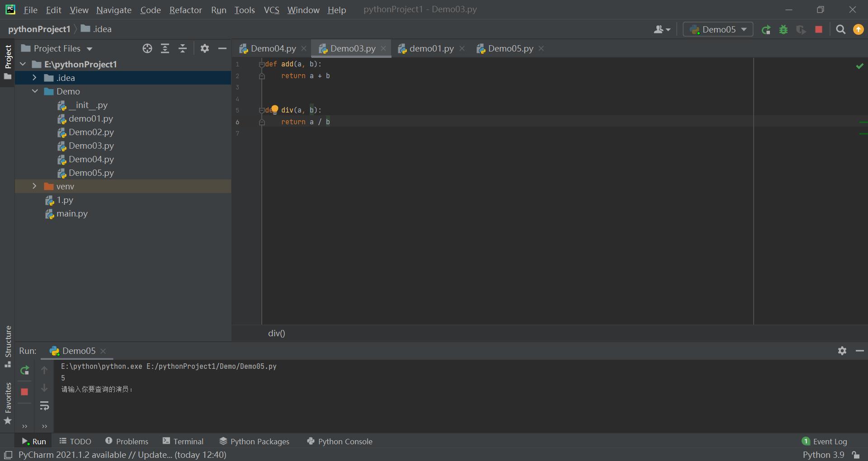
Task: Close the Demo03.py editor tab
Action: 383,48
